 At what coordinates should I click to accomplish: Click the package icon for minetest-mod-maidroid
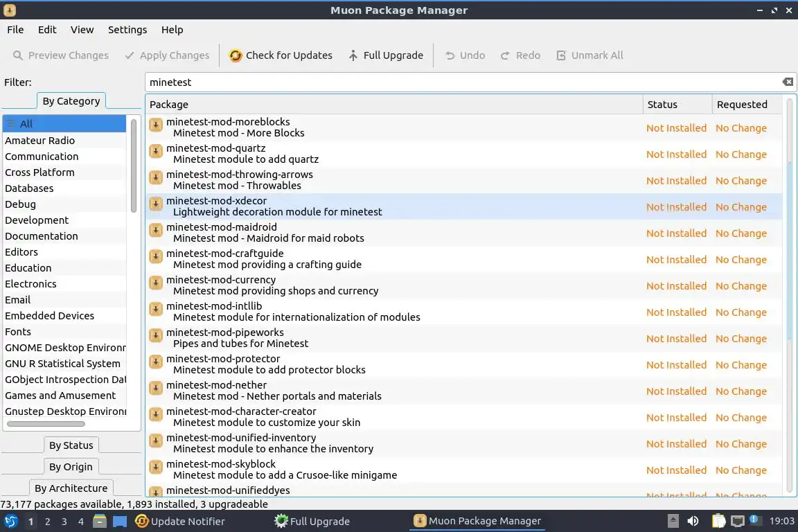156,230
